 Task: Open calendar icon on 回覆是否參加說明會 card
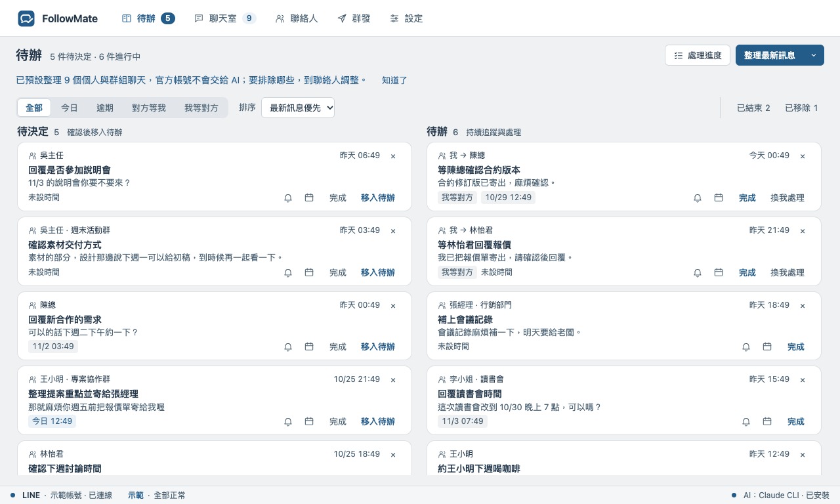[309, 198]
